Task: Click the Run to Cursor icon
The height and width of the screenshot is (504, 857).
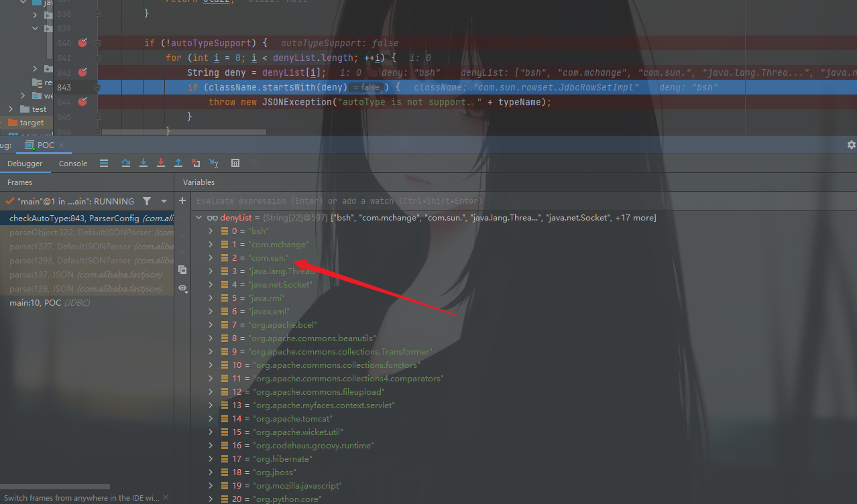Action: pos(213,163)
